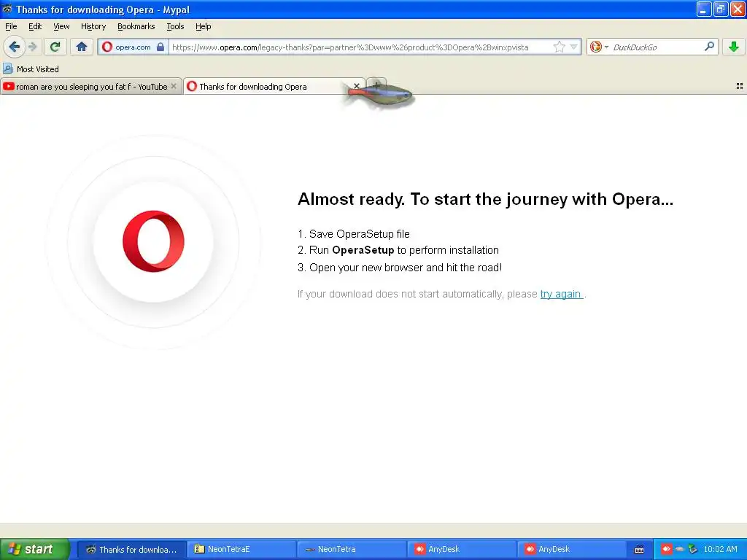This screenshot has width=747, height=560.
Task: Open the downloads green arrow button
Action: pos(734,47)
